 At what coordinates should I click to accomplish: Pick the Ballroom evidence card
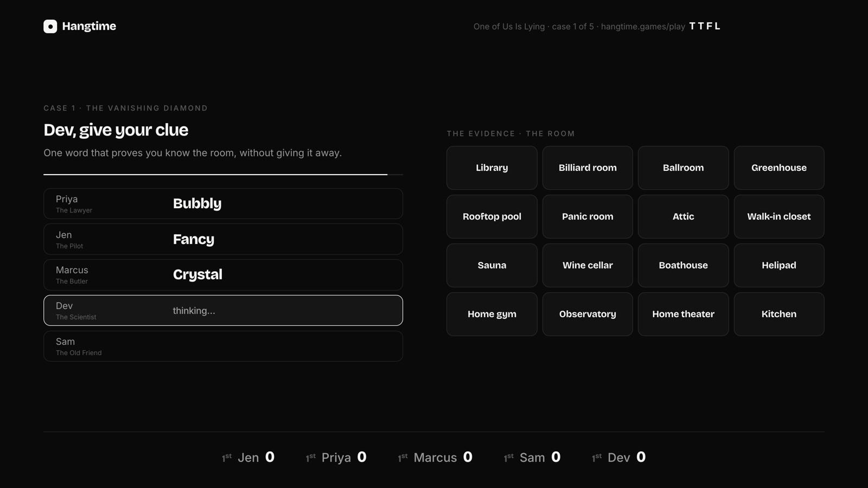683,168
